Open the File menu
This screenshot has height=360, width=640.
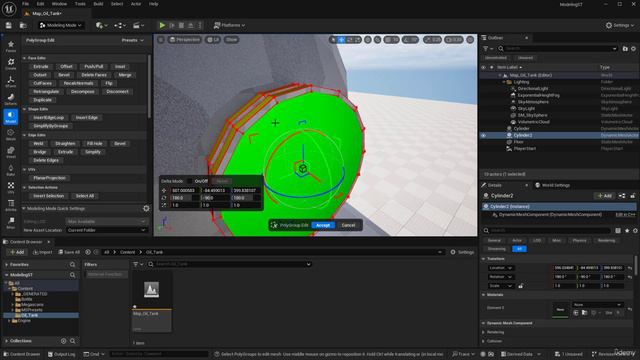point(26,4)
